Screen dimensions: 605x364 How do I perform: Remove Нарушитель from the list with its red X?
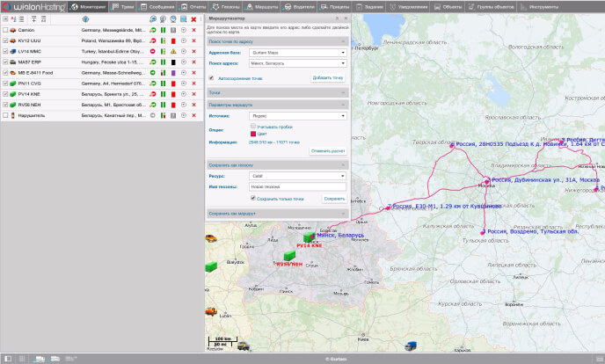click(x=193, y=115)
